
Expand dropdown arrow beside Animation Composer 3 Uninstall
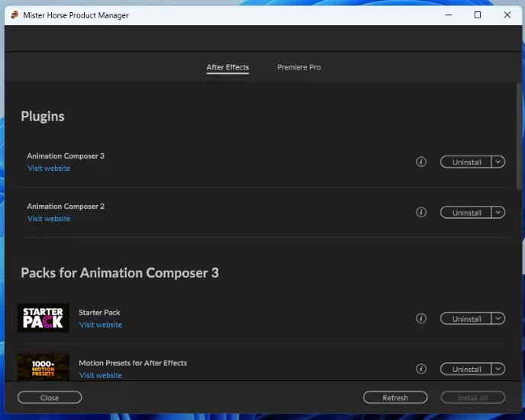(498, 162)
